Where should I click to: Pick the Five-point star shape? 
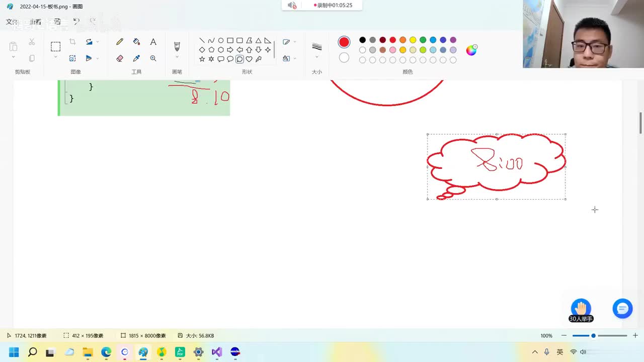click(202, 59)
